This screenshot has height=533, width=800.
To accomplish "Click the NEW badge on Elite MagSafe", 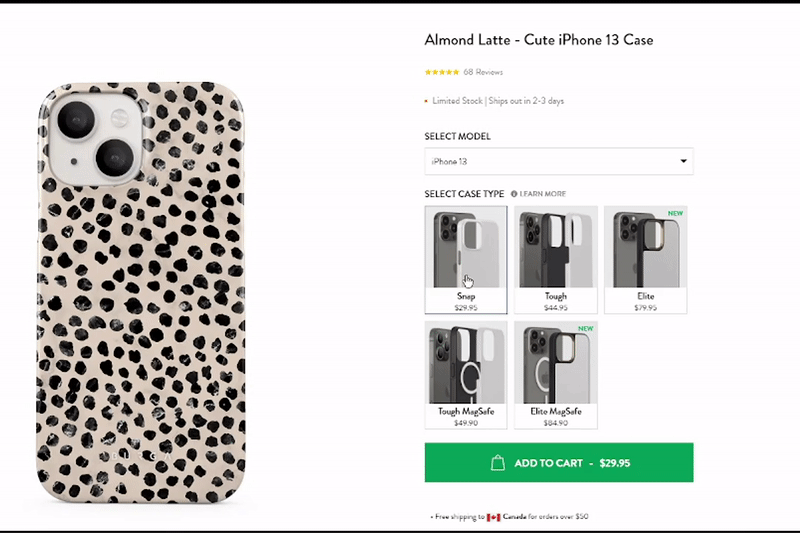I will 585,328.
